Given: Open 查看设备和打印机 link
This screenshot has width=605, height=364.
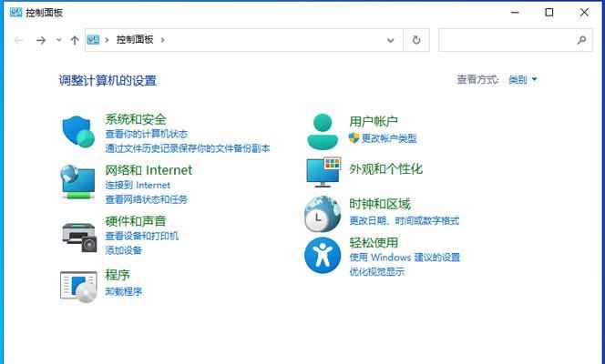Looking at the screenshot, I should (142, 236).
